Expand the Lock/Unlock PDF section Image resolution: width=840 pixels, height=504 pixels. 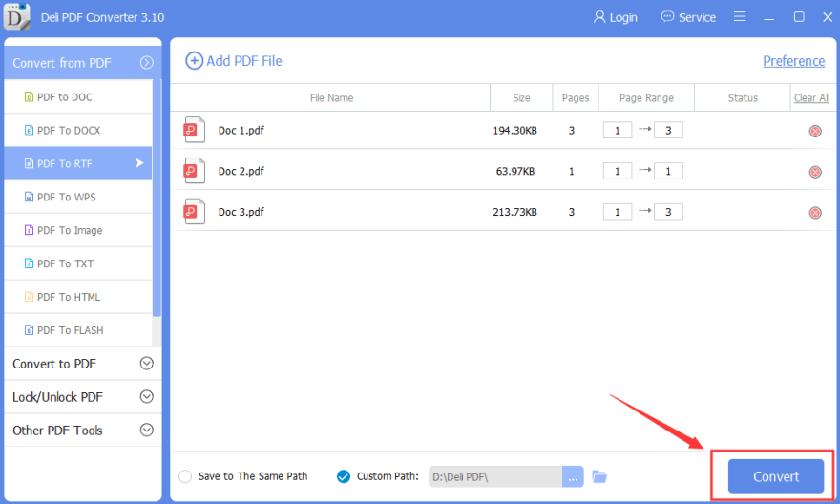click(147, 396)
